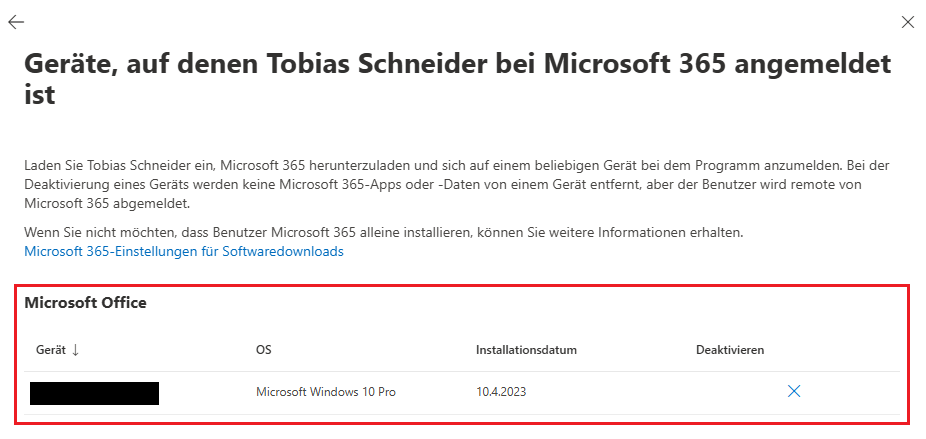Click the redacted device name cell
Viewport: 926px width, 439px height.
point(94,392)
